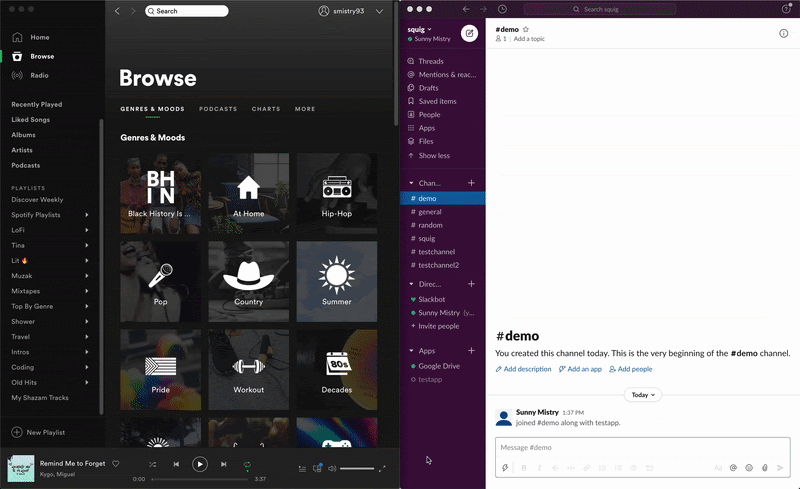
Task: Open the Hip-Hop genre tile
Action: click(x=337, y=193)
